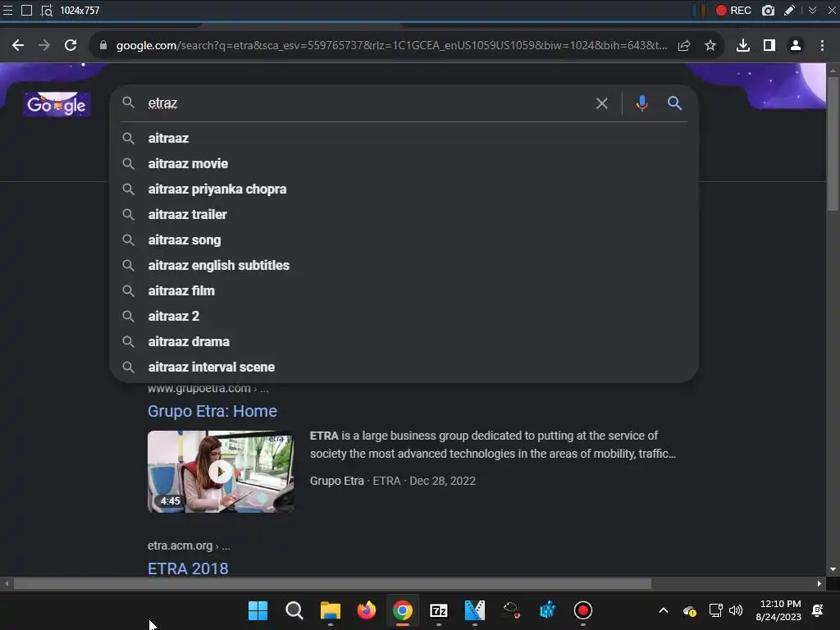Open Windows taskbar Search
The width and height of the screenshot is (840, 630).
point(294,610)
